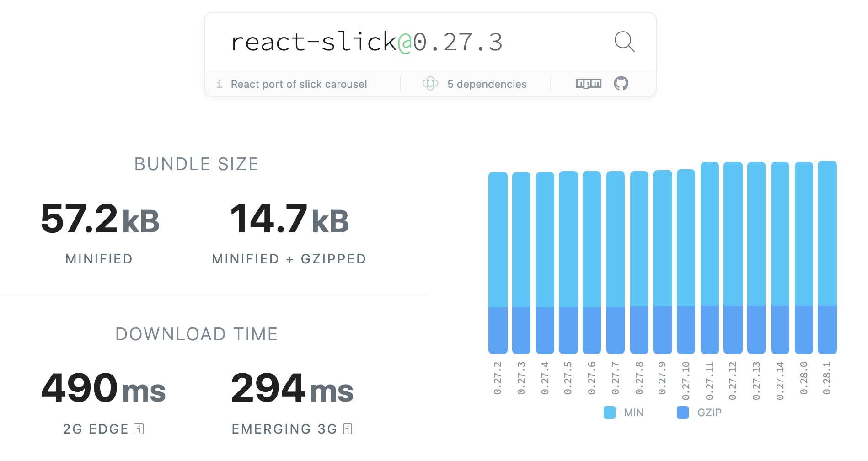Select the version 0.27.6 bar
868x461 pixels.
(x=592, y=263)
